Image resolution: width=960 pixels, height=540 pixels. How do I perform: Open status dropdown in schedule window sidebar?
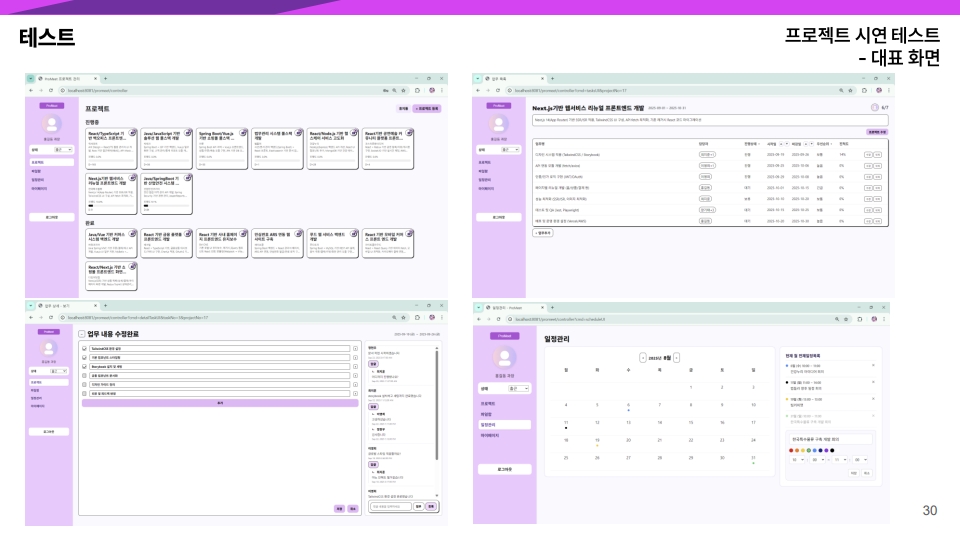tap(517, 389)
